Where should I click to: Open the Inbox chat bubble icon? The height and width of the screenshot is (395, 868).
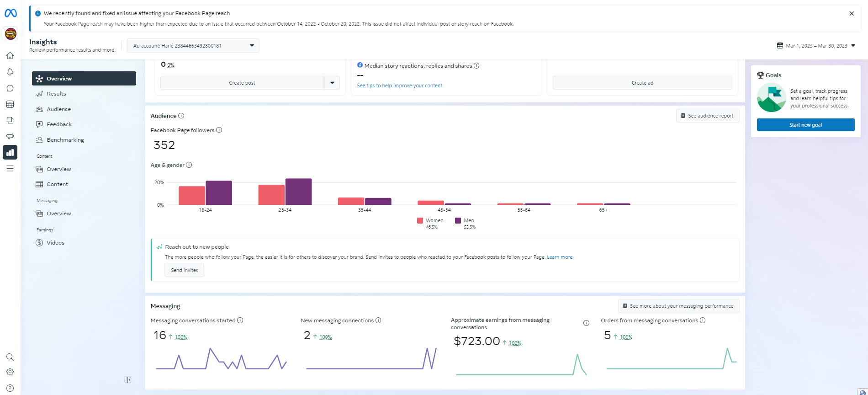10,88
